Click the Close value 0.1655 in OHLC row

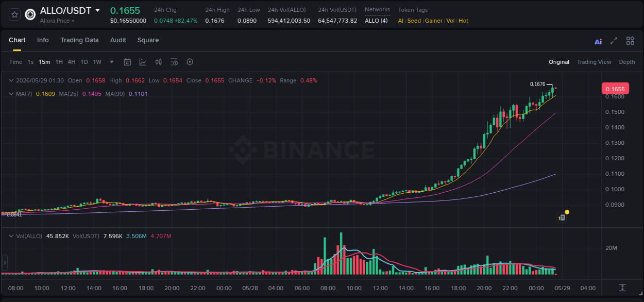[215, 80]
